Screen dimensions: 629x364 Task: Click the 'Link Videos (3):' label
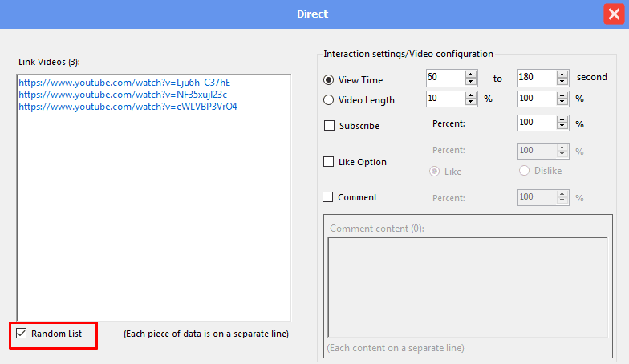click(x=50, y=62)
